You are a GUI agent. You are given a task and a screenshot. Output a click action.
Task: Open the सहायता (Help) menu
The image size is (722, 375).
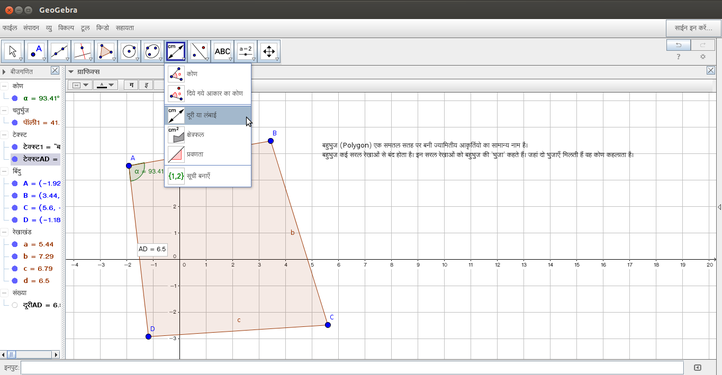pyautogui.click(x=125, y=28)
